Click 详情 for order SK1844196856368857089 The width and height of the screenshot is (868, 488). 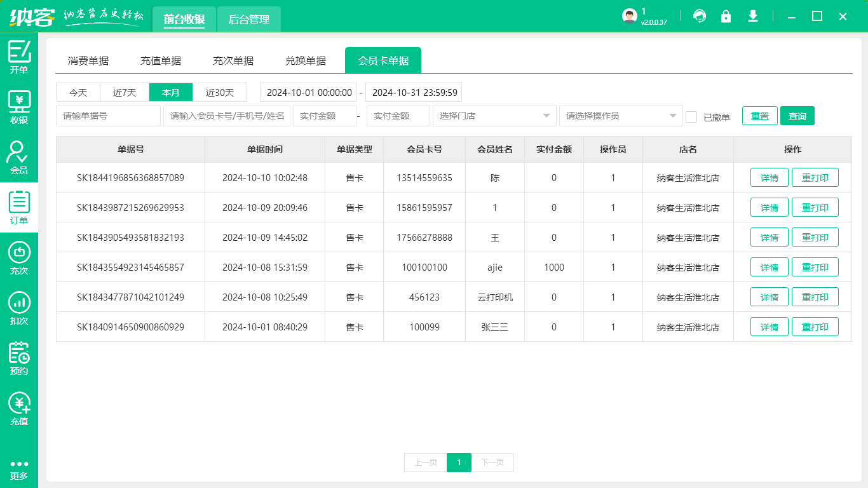pyautogui.click(x=769, y=177)
